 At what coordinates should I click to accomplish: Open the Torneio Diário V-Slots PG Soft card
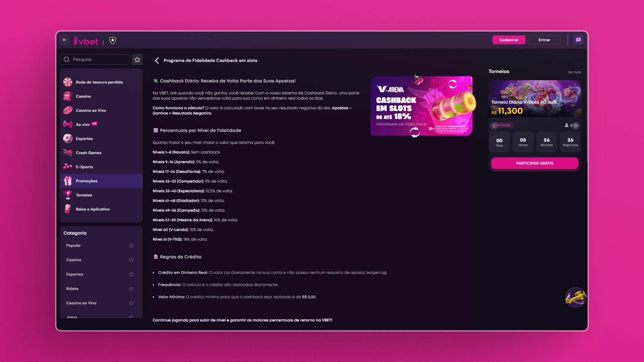coord(535,99)
